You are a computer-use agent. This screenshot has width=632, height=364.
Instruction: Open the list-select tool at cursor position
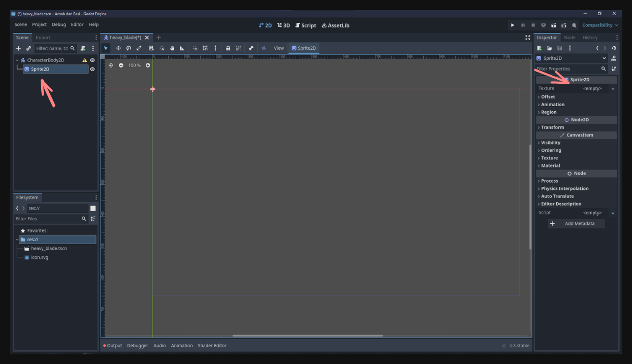(x=151, y=48)
